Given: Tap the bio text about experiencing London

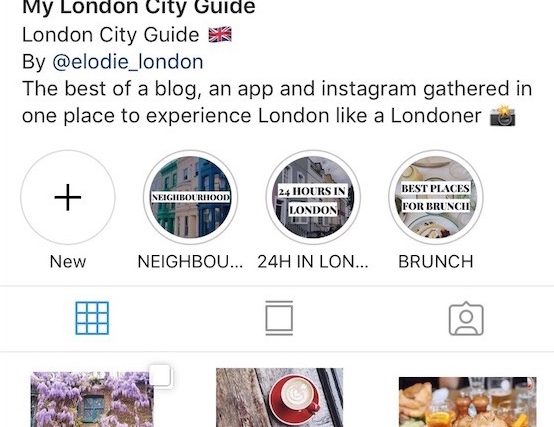Looking at the screenshot, I should point(277,102).
